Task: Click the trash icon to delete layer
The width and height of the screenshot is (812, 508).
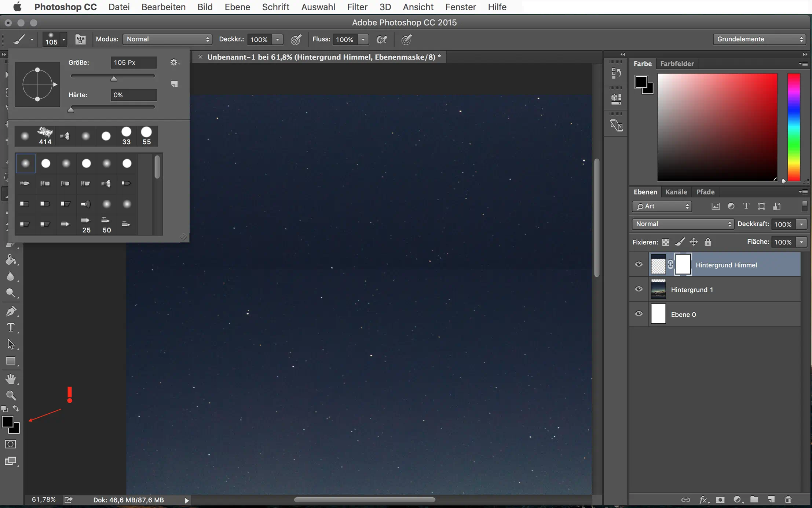Action: pyautogui.click(x=788, y=500)
